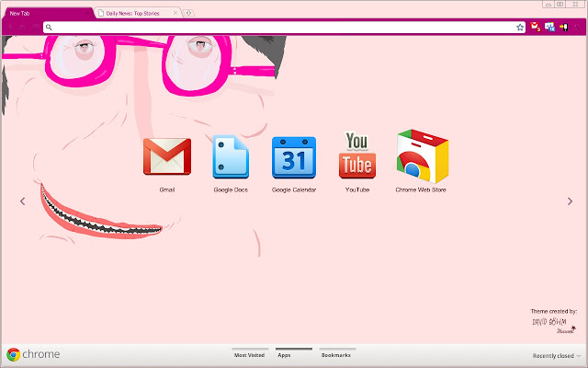Open the Chrome Web Store
Screen dimensions: 588x368
pyautogui.click(x=423, y=156)
